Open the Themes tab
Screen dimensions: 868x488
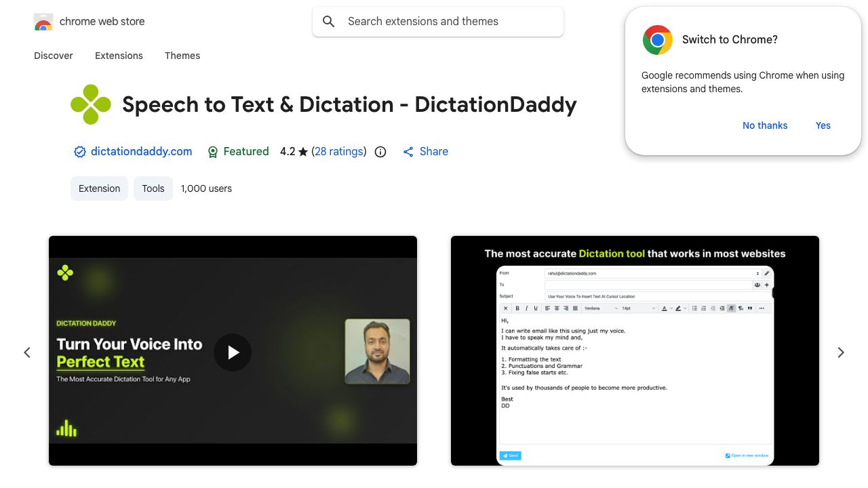tap(182, 56)
